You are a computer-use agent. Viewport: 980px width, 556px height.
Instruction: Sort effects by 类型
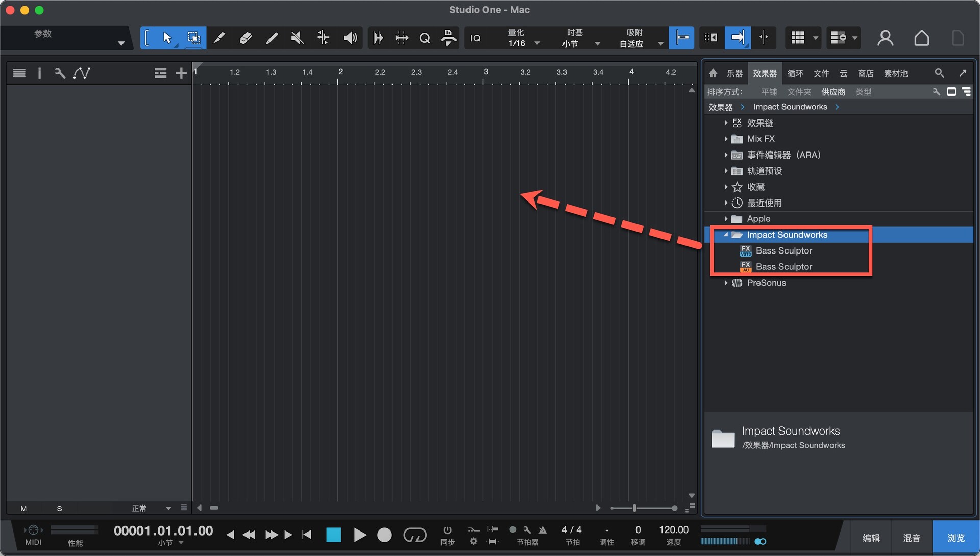point(863,92)
